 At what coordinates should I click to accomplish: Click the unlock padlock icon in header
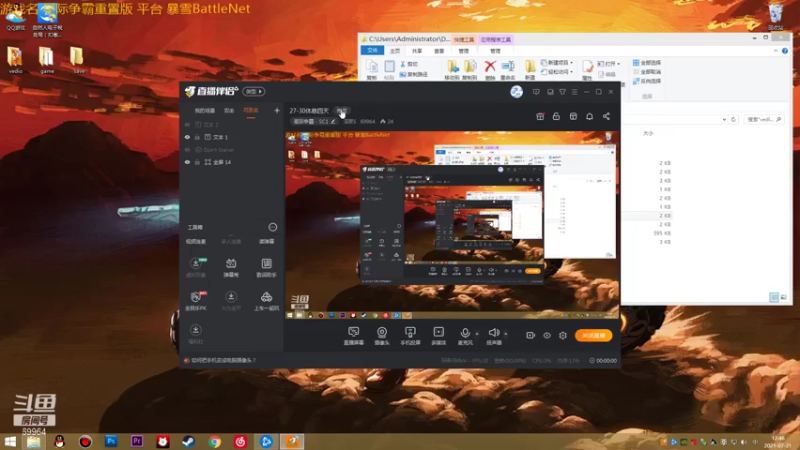tap(556, 116)
